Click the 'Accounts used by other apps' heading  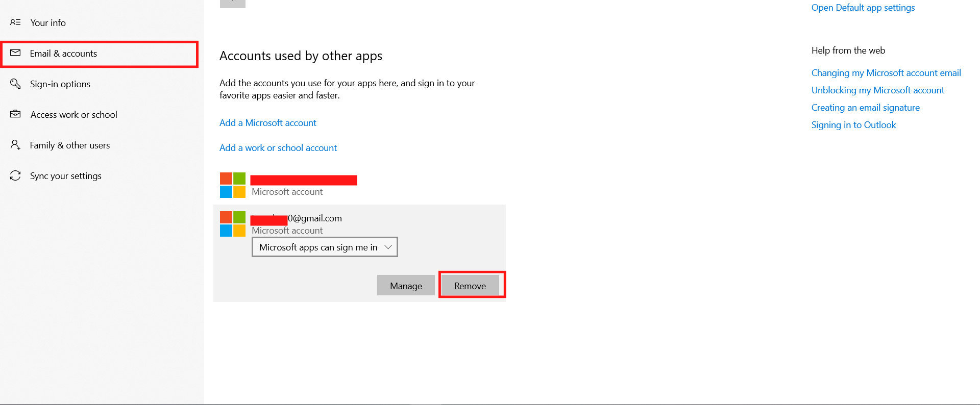(x=301, y=56)
